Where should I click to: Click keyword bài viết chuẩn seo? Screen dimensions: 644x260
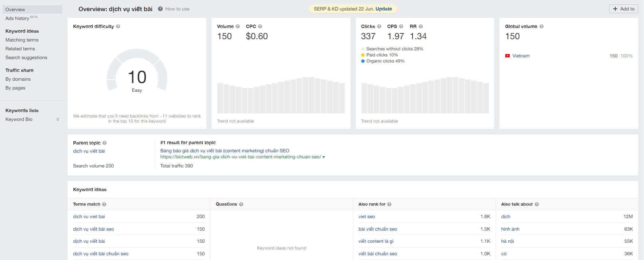point(378,229)
